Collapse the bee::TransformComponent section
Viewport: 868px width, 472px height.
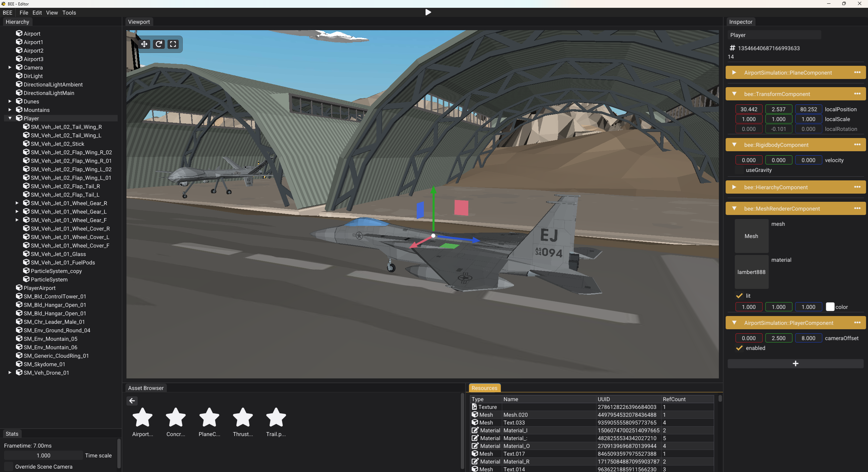(734, 94)
